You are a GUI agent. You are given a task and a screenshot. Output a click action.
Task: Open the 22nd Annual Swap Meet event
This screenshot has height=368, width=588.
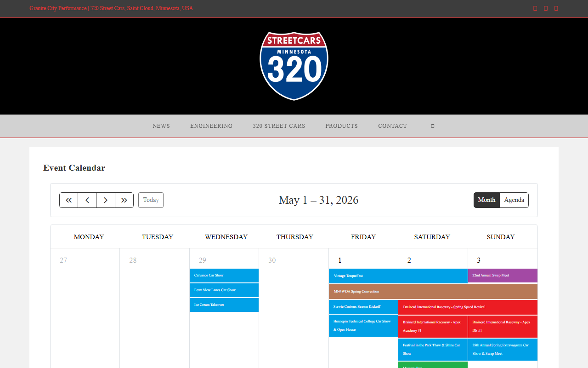coord(503,276)
